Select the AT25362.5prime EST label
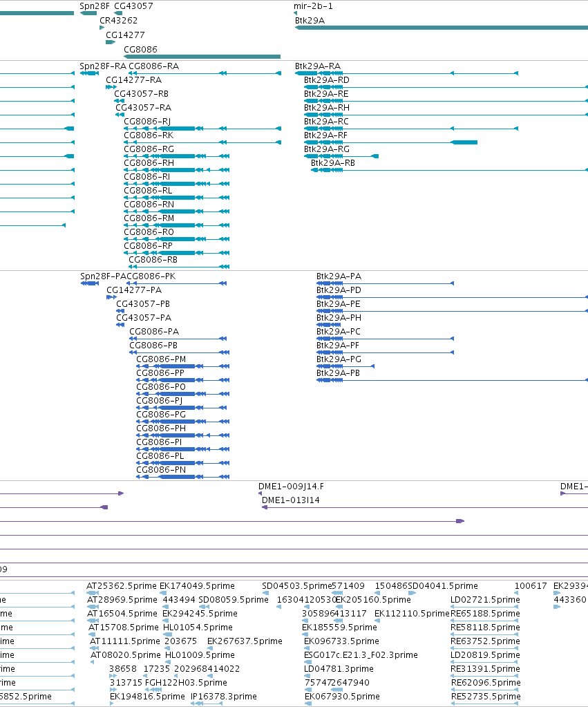Screen dimensions: 588x707 pyautogui.click(x=122, y=586)
